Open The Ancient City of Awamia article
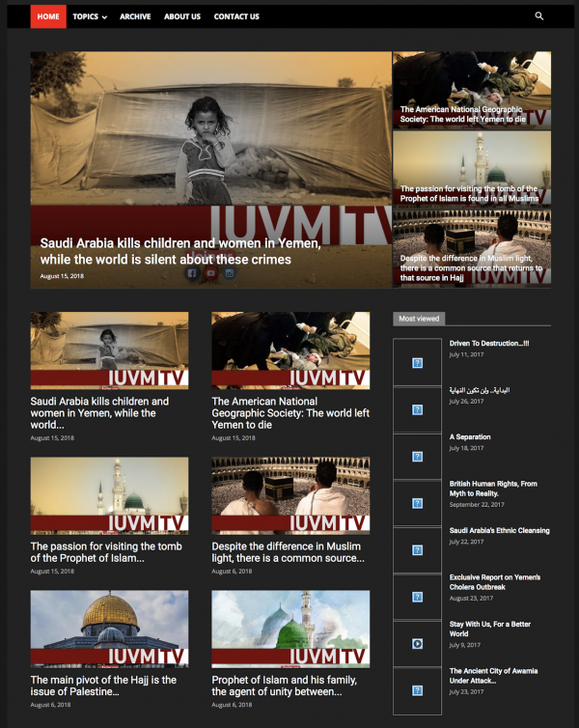 coord(493,675)
